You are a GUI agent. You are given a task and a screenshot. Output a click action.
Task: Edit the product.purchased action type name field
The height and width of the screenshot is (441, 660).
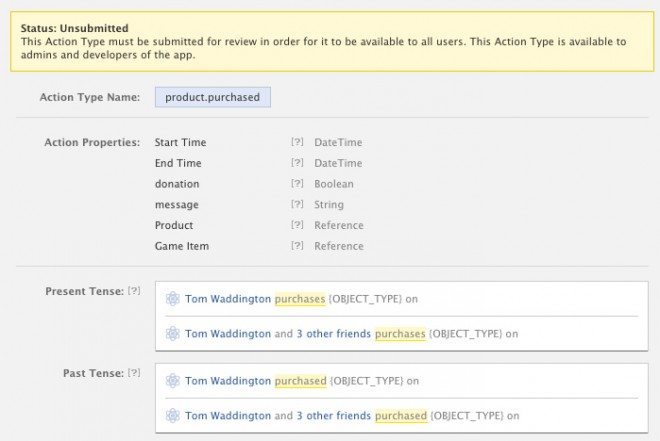click(x=213, y=97)
